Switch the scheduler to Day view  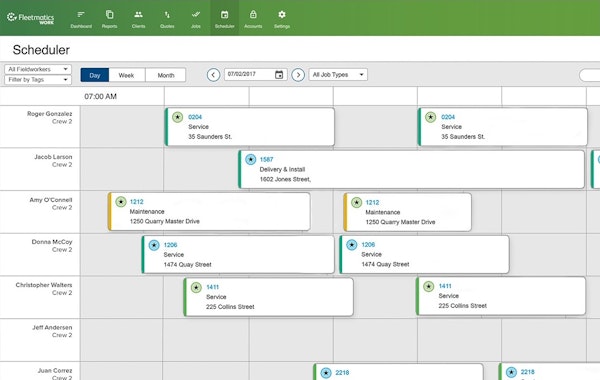click(x=95, y=75)
